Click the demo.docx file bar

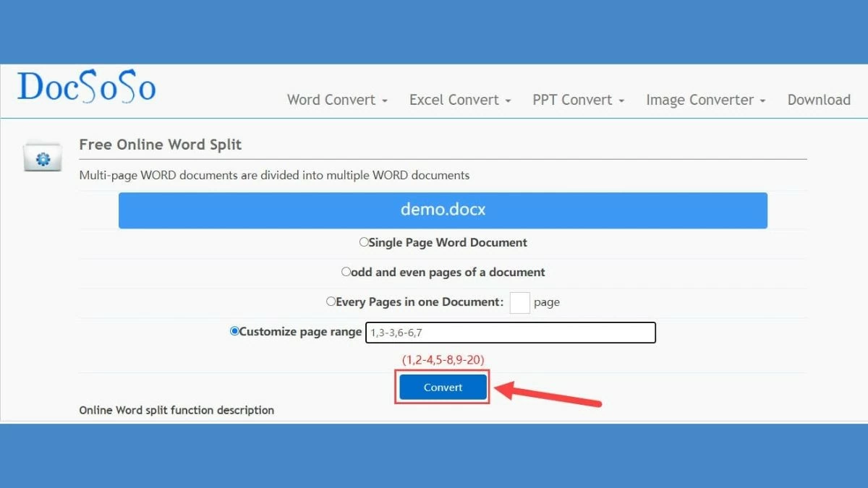tap(443, 210)
